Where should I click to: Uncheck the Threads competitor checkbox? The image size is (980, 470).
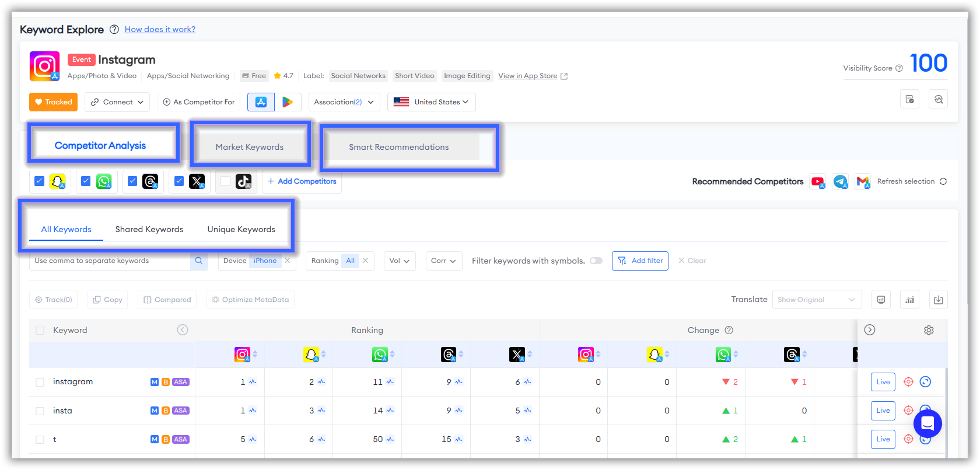pos(132,181)
